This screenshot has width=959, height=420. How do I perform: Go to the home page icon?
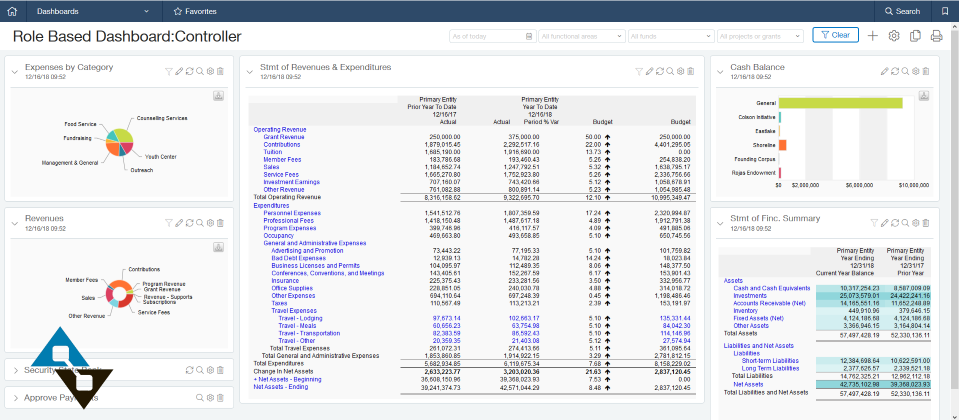pos(12,11)
